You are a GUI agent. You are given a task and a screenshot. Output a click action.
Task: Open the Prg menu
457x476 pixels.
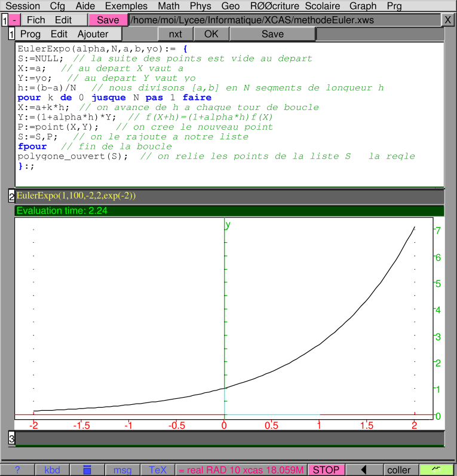click(x=394, y=6)
